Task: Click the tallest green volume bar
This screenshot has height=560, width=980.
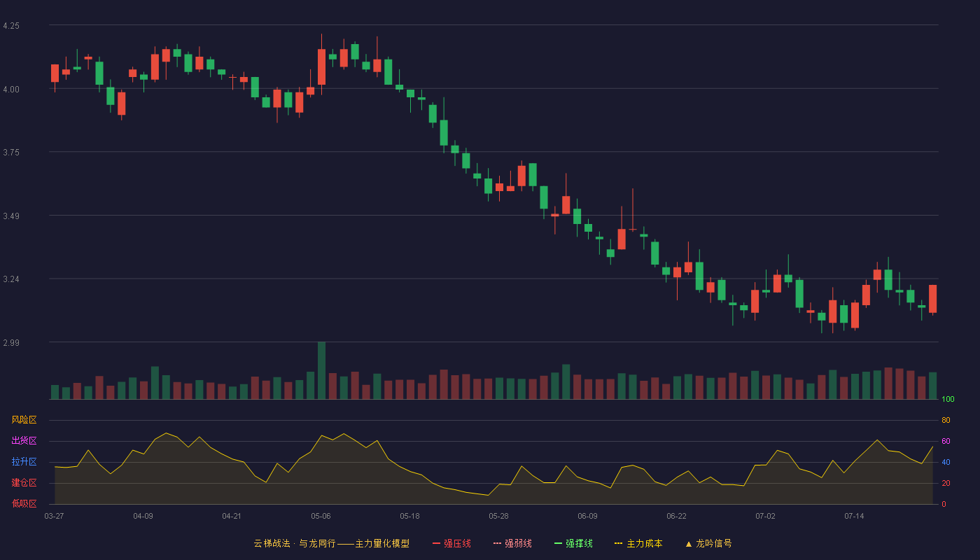Action: [x=321, y=370]
